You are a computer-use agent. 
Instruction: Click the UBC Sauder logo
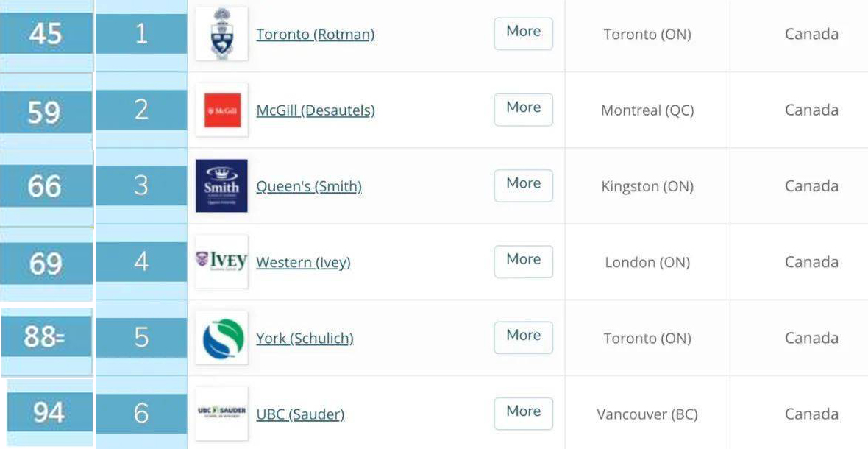click(221, 414)
